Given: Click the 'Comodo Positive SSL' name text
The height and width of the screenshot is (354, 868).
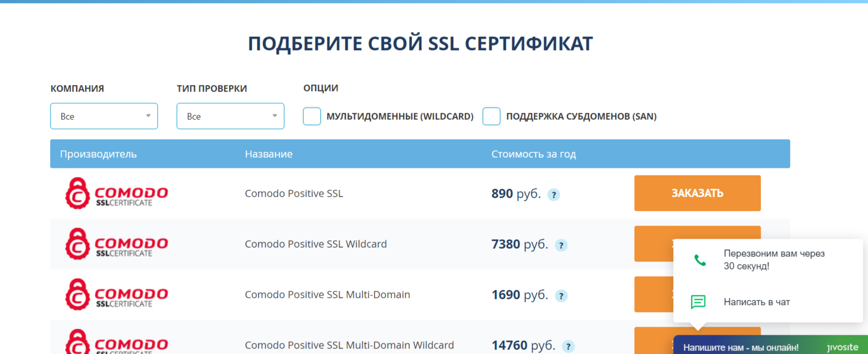Looking at the screenshot, I should (294, 193).
